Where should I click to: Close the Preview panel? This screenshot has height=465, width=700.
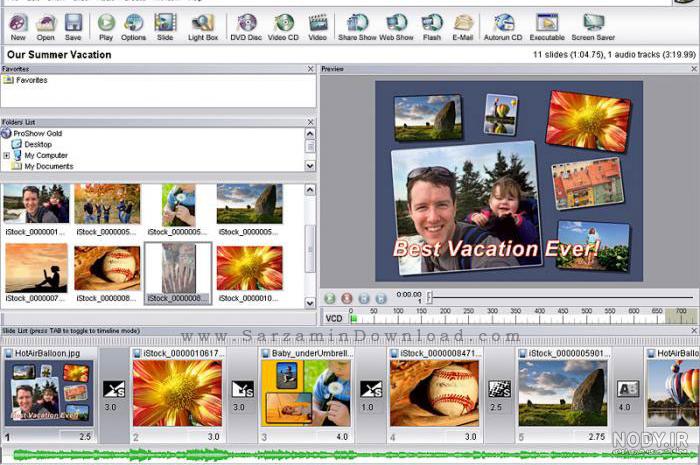(x=694, y=69)
